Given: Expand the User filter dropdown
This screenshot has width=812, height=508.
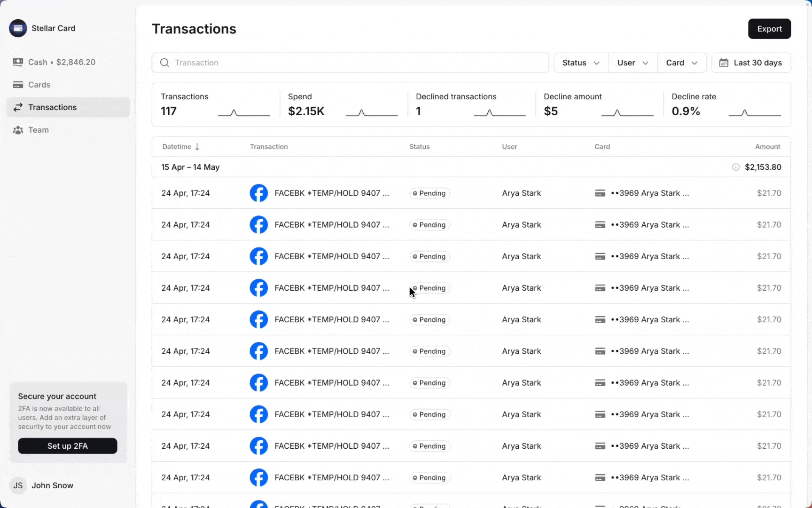Looking at the screenshot, I should 633,63.
